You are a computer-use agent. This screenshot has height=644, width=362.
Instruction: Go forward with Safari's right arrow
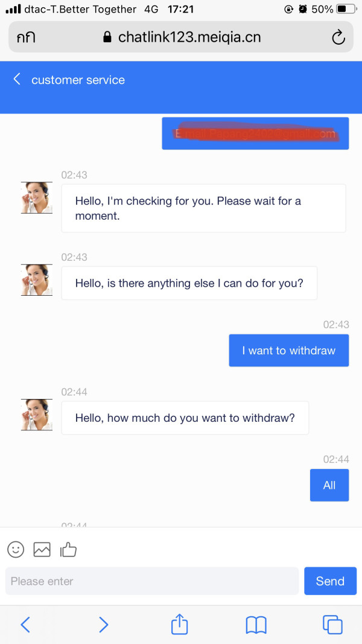point(104,625)
